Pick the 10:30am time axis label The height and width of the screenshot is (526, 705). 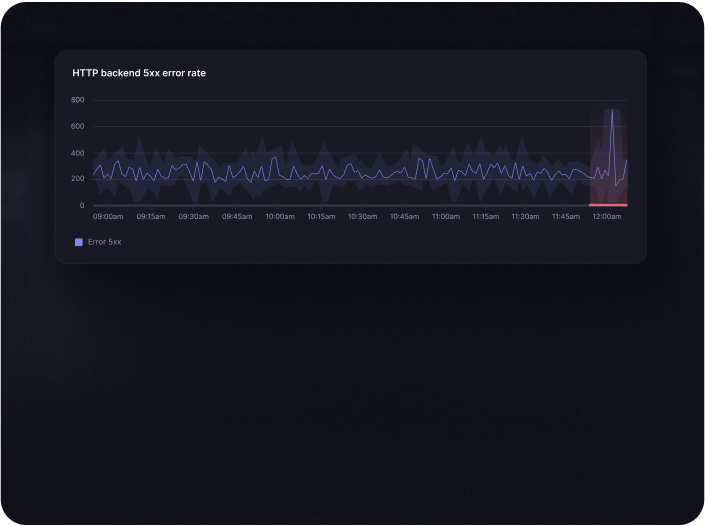tap(362, 216)
